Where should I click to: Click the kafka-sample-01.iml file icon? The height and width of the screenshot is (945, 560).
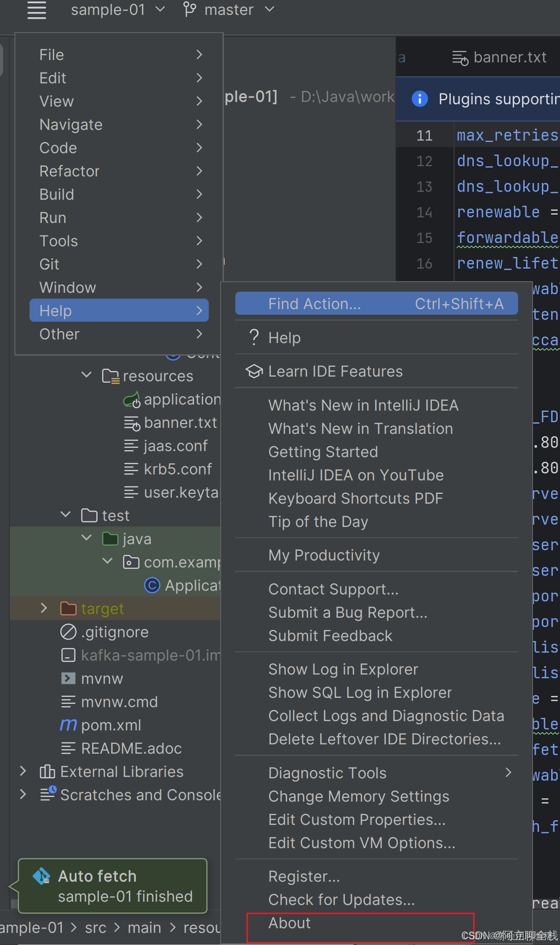[68, 655]
